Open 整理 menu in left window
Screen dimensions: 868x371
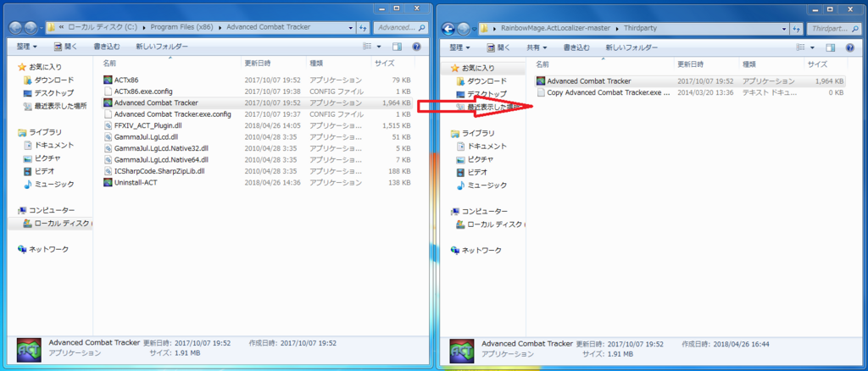[26, 47]
